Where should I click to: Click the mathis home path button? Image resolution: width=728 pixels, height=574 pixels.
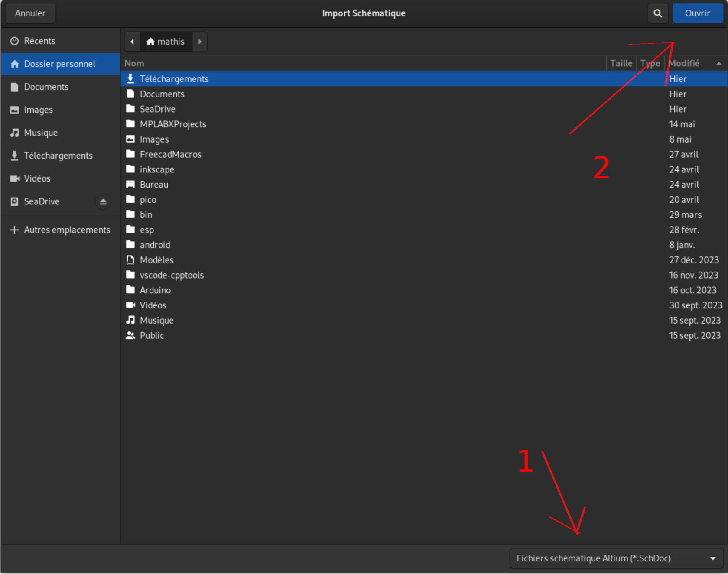pos(166,42)
